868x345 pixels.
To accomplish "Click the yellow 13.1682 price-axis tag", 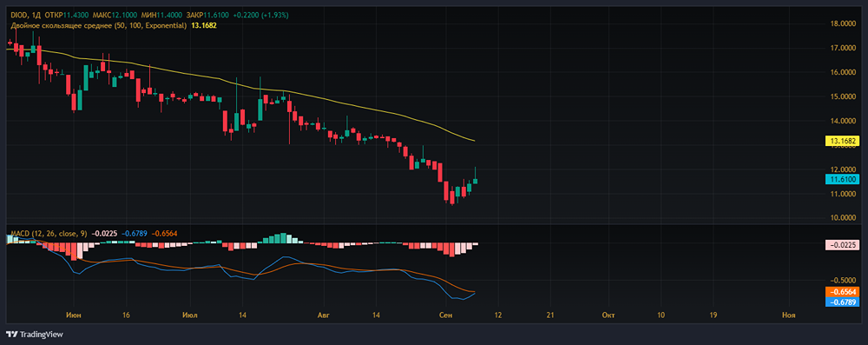I will pos(842,141).
